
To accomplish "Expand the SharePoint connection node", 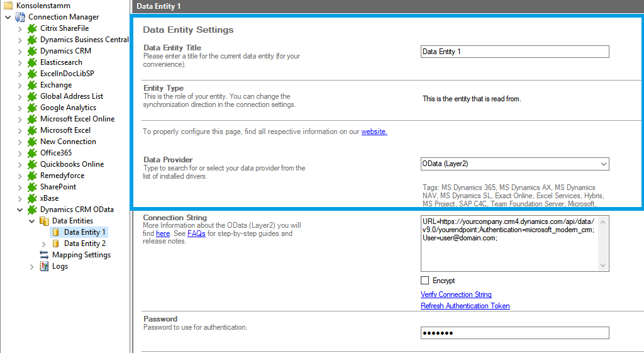I will (19, 187).
